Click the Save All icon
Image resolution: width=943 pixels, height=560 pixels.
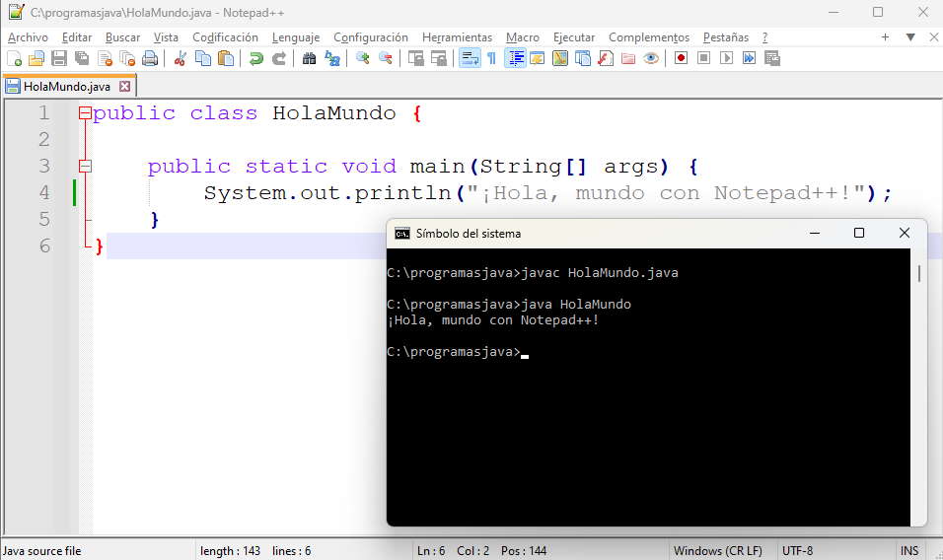click(x=82, y=58)
